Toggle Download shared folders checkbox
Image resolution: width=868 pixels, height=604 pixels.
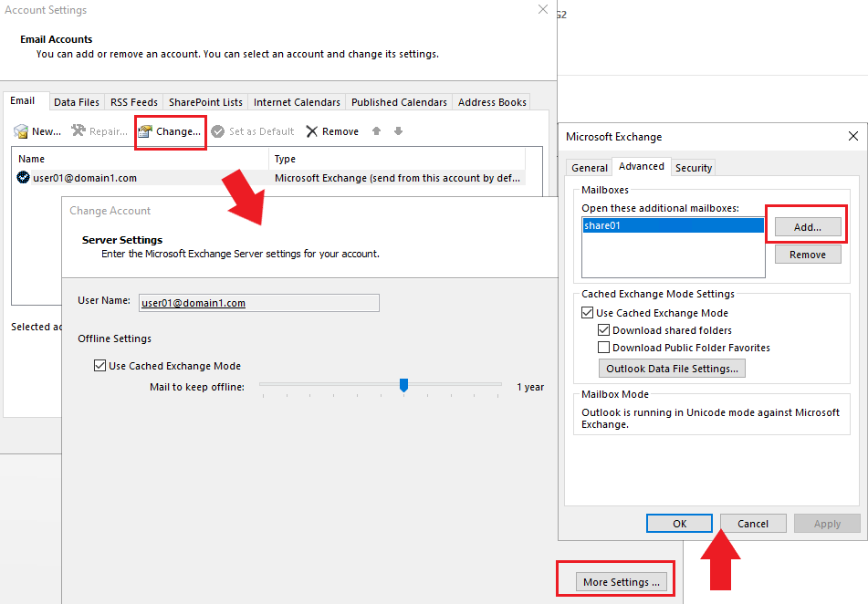pyautogui.click(x=604, y=330)
